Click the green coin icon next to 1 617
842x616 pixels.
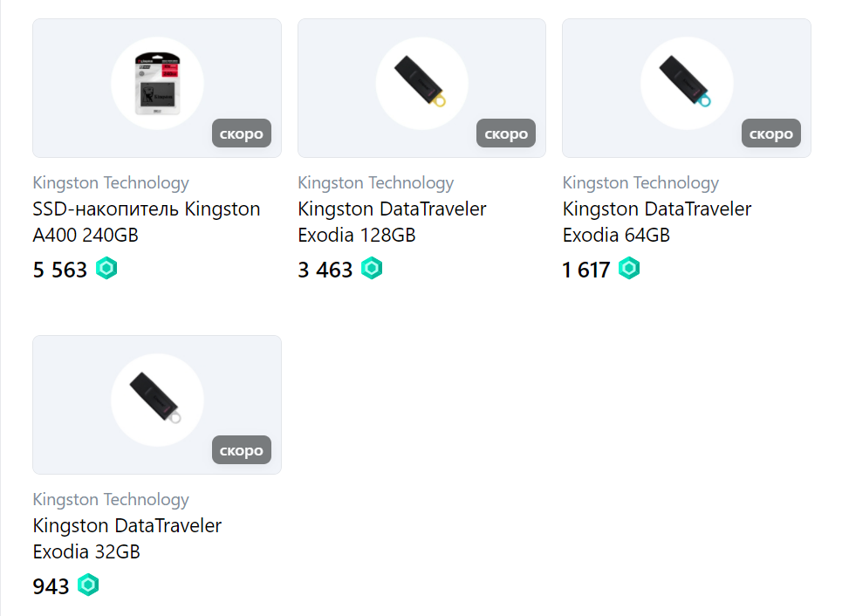tap(629, 269)
